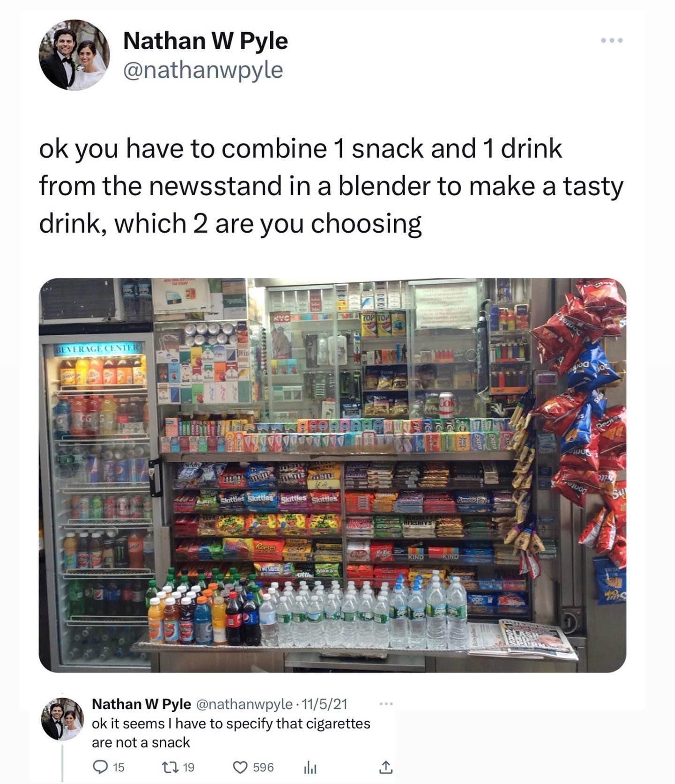Open Nathan W Pyle's large profile photo
This screenshot has width=675, height=784.
pos(74,55)
